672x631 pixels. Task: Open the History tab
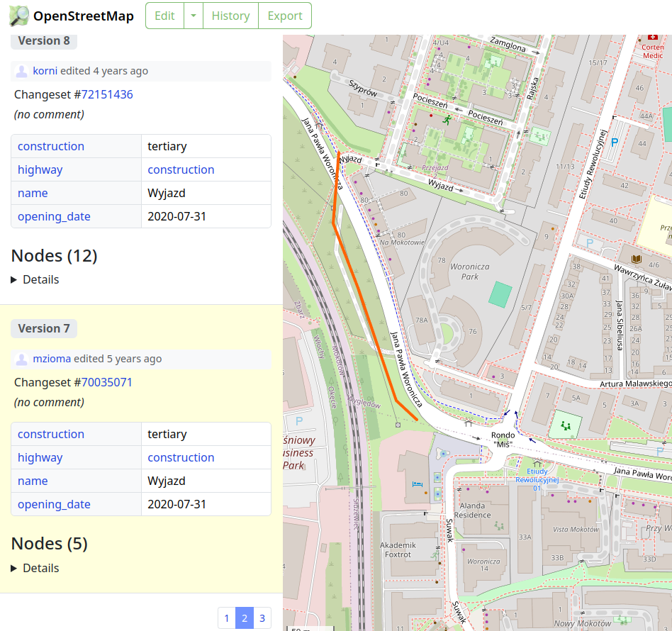(230, 16)
